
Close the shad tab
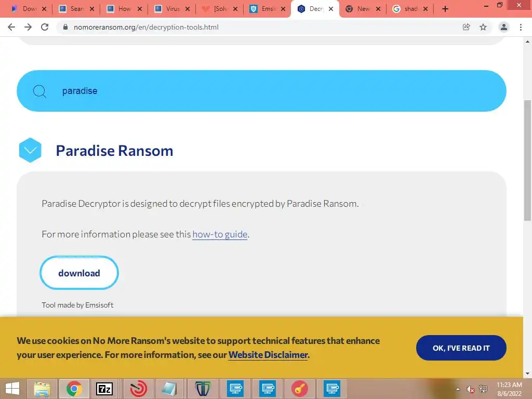click(x=425, y=9)
